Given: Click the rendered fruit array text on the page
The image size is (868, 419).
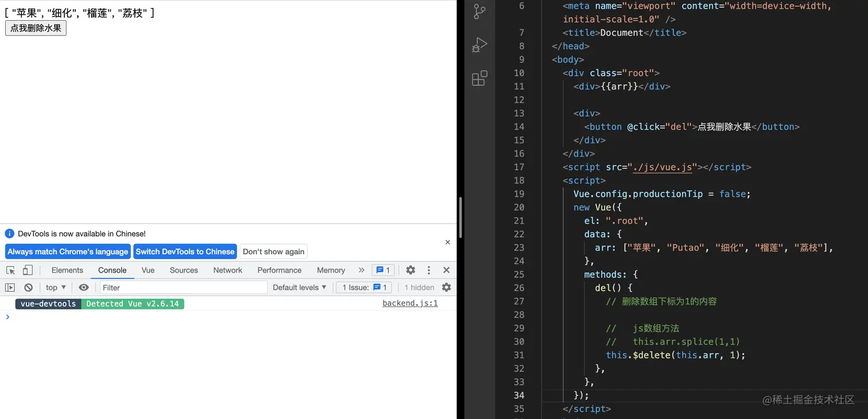Looking at the screenshot, I should tap(79, 13).
